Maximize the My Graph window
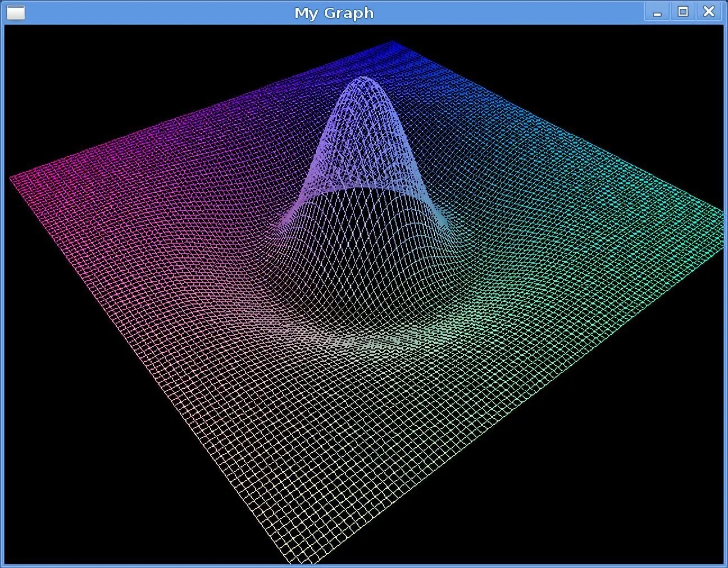Screen dimensions: 728x568 tap(683, 12)
